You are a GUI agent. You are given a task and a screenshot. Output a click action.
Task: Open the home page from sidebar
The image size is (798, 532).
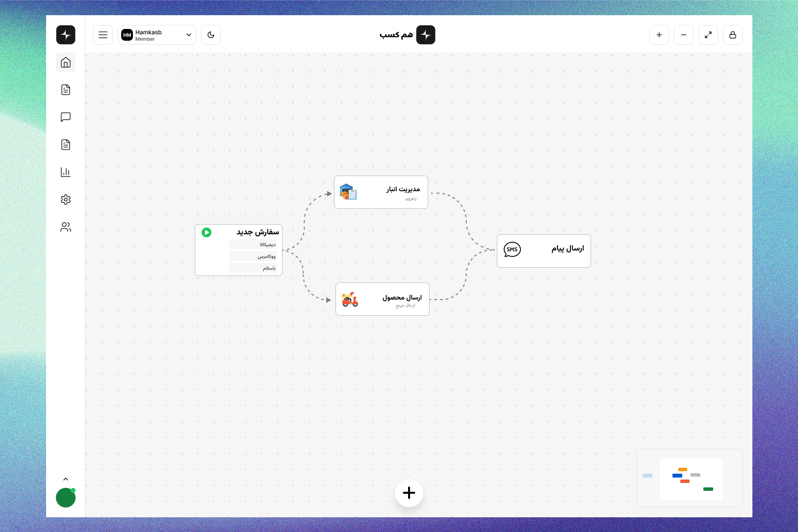[x=66, y=62]
